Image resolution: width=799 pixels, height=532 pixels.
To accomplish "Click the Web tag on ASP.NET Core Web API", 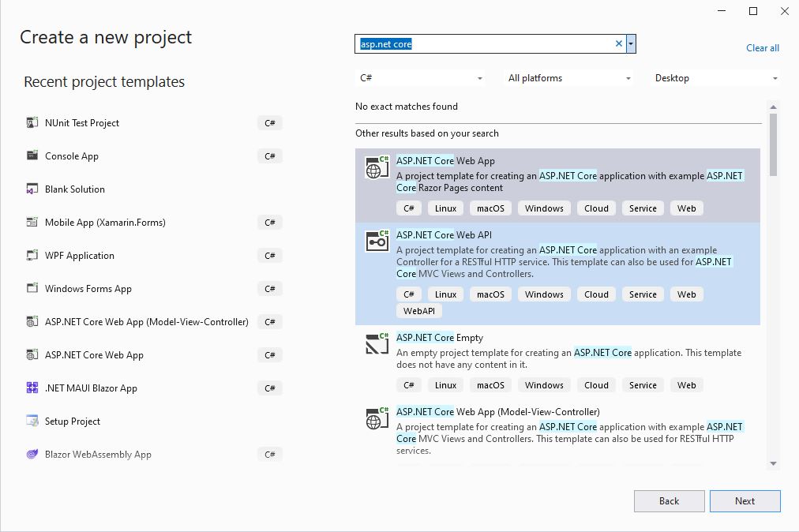I will tap(686, 294).
